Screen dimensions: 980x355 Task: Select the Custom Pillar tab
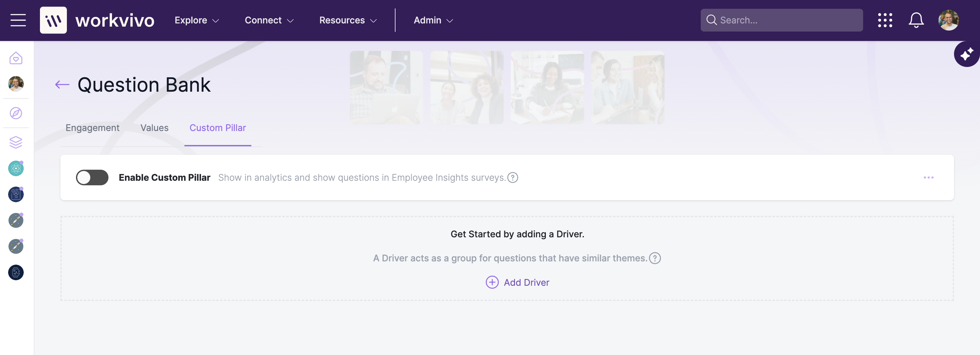click(218, 128)
